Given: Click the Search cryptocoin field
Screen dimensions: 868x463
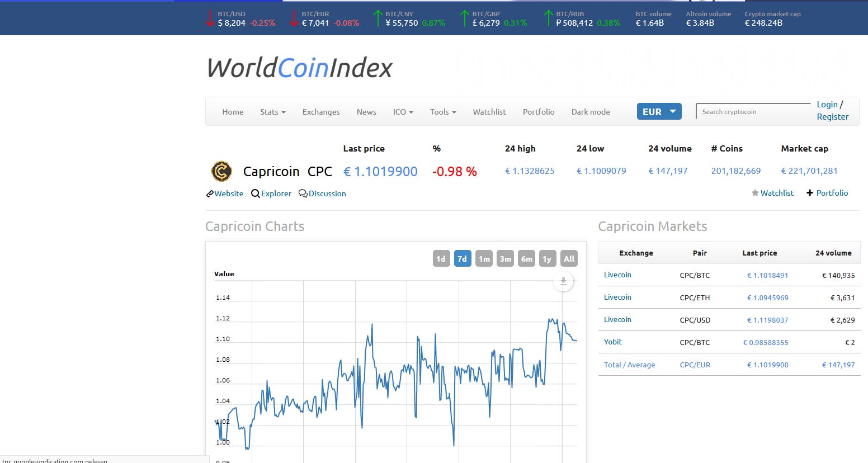Looking at the screenshot, I should coord(753,112).
